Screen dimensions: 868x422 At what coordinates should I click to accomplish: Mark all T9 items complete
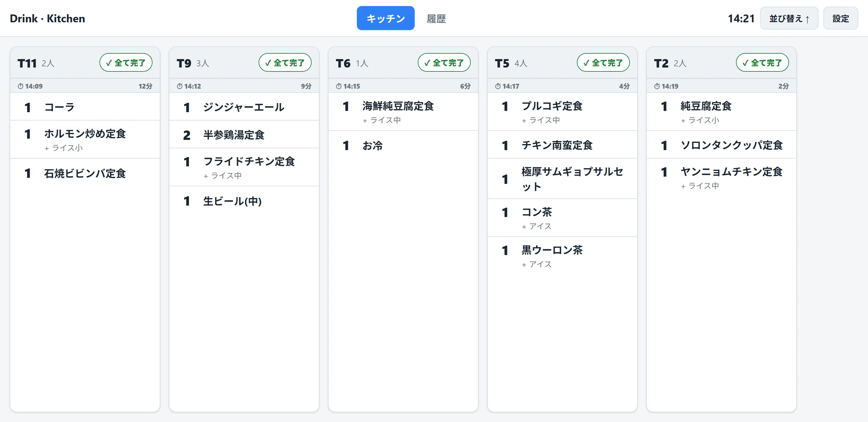(x=285, y=63)
